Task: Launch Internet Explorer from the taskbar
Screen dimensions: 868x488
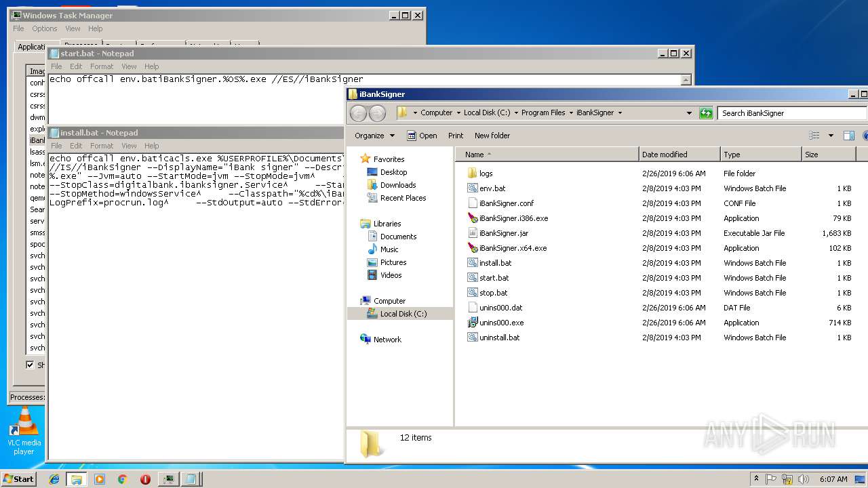Action: coord(54,479)
